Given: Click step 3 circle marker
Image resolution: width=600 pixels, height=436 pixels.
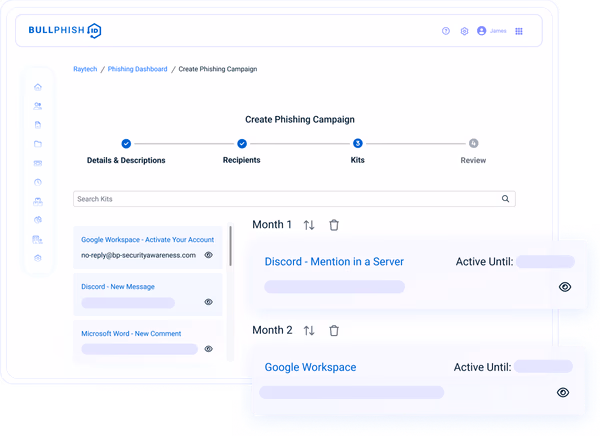Looking at the screenshot, I should click(x=357, y=144).
